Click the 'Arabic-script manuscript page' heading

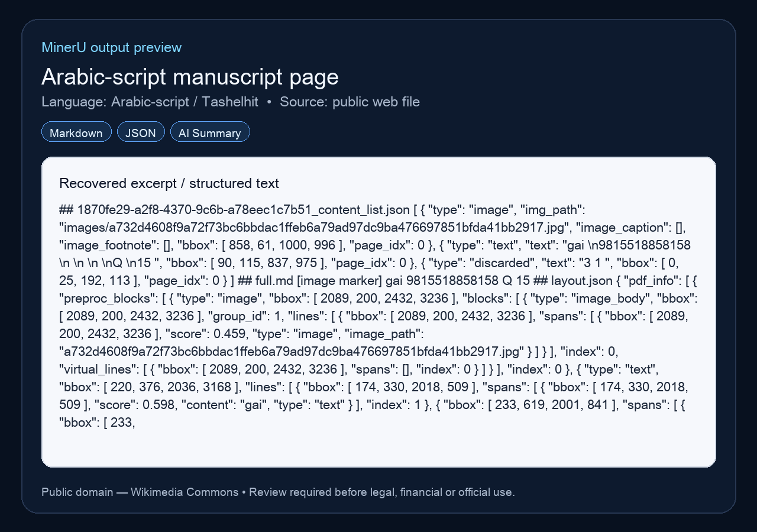tap(190, 77)
